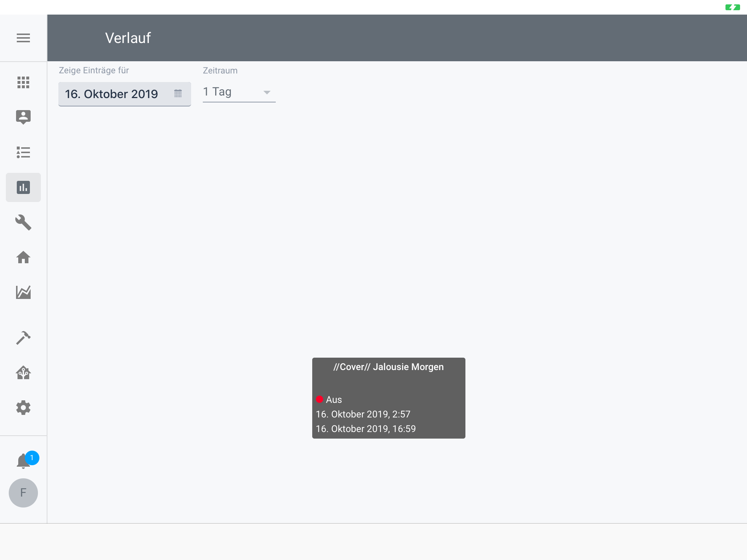Open the line-chart graph sidebar icon
The image size is (747, 560).
[x=23, y=292]
